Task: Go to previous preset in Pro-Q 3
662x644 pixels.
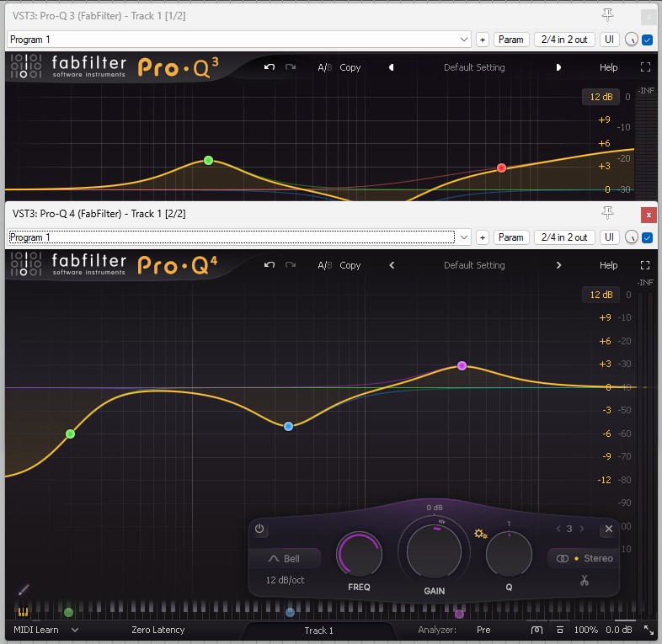Action: [x=392, y=67]
